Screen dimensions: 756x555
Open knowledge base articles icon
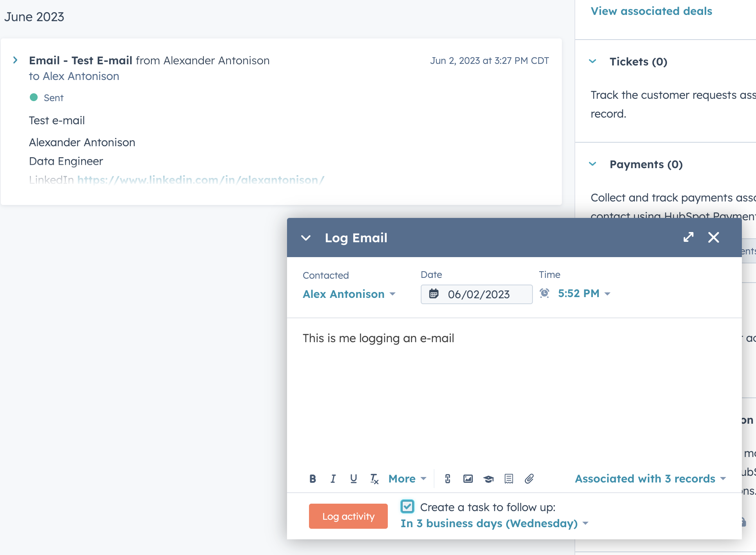click(488, 479)
